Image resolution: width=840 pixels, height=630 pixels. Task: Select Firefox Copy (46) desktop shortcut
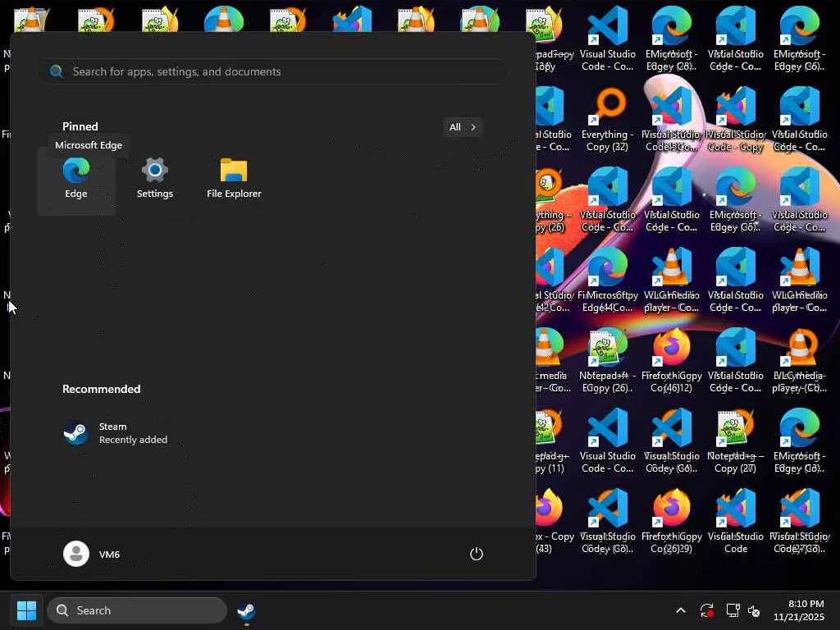(x=672, y=361)
